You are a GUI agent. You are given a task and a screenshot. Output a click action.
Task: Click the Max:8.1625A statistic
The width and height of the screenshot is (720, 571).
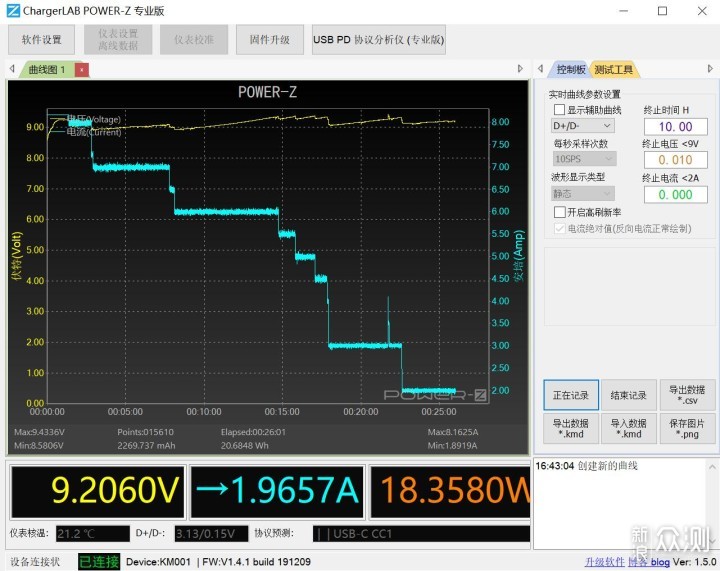coord(453,432)
